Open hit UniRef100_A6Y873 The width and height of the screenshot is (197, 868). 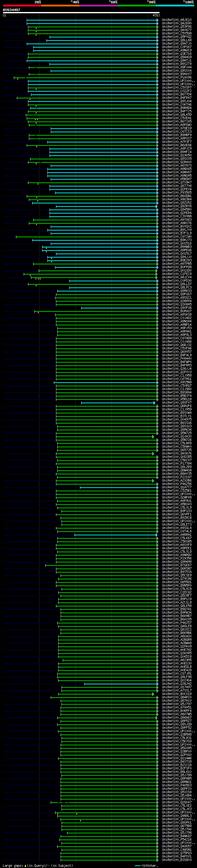pyautogui.click(x=177, y=165)
